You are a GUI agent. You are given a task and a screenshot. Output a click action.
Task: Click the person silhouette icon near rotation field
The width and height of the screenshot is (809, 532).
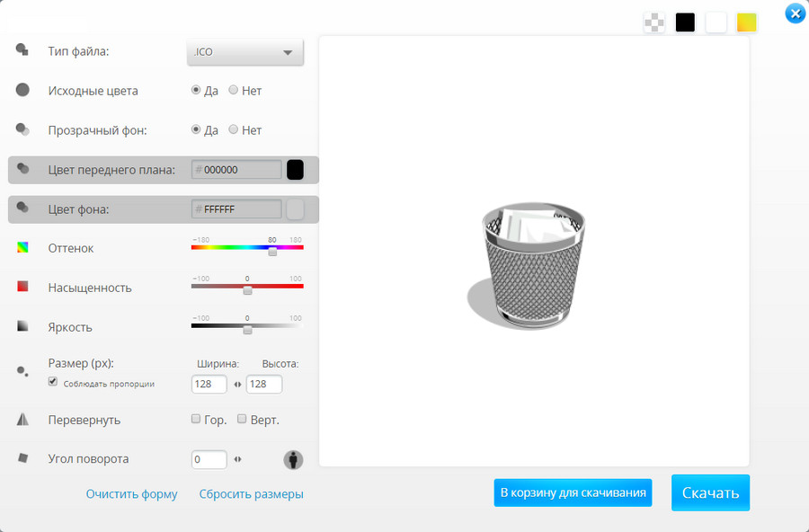[295, 459]
